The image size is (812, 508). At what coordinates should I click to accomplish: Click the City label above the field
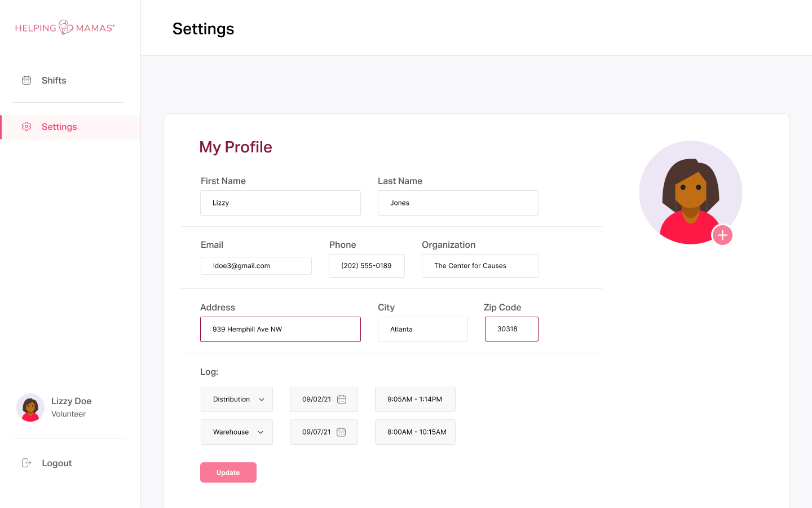386,308
